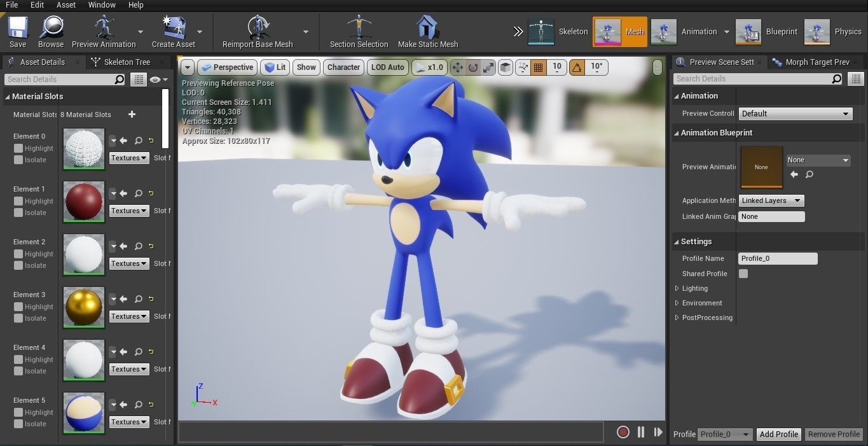
Task: Switch to the Morph Target Previewer tab
Action: coord(813,62)
